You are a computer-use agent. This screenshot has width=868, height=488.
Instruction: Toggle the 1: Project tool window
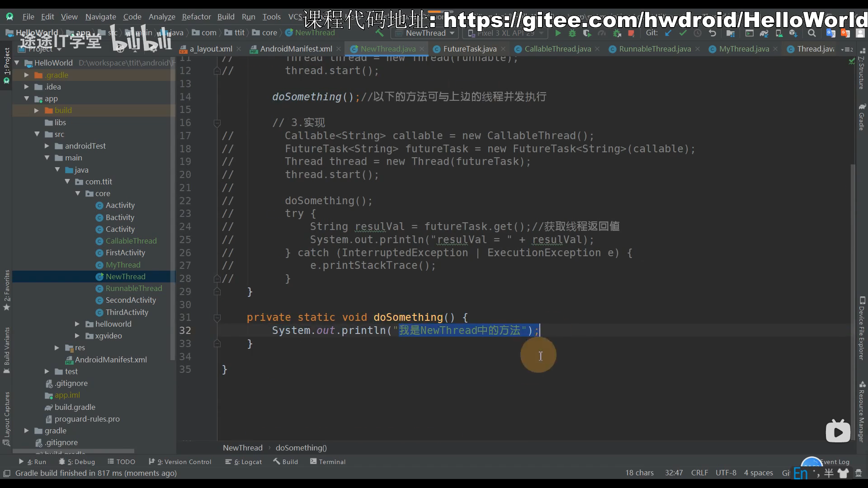7,66
